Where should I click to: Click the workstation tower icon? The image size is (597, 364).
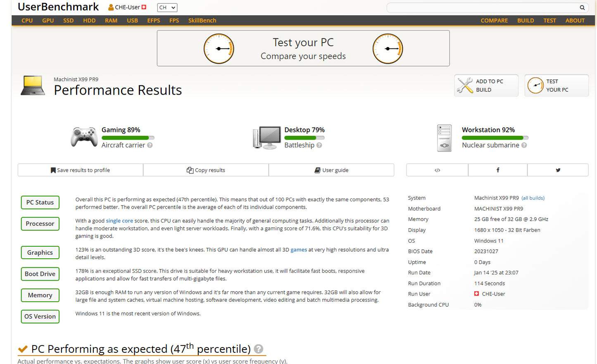click(445, 138)
